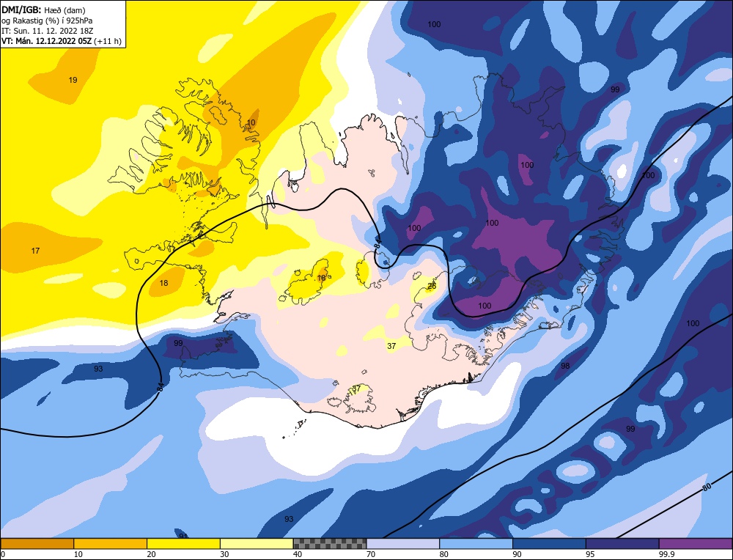Click the humidity value '19' on the map
The image size is (733, 560).
(73, 80)
